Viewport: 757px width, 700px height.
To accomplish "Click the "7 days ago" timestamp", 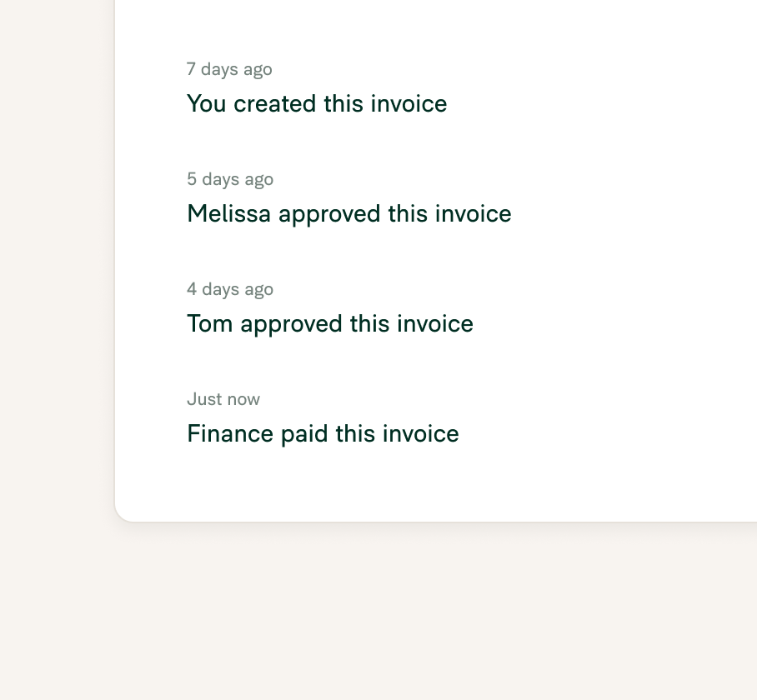I will (229, 69).
